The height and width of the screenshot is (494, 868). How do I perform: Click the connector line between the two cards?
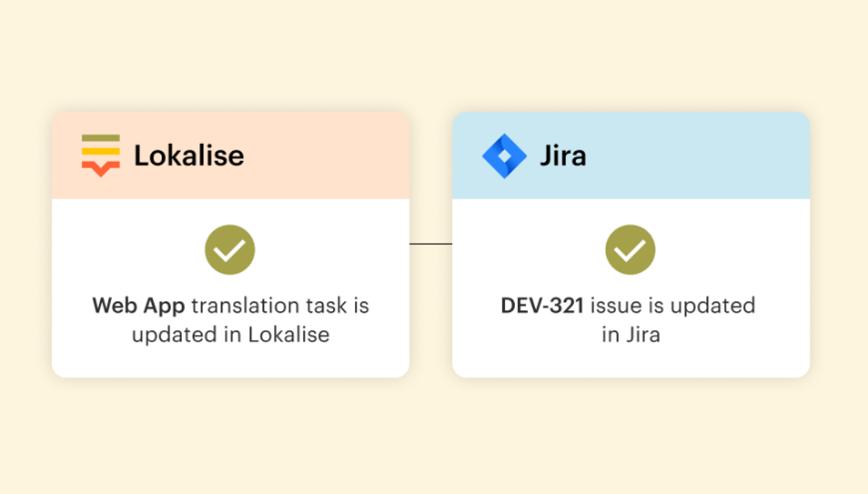point(430,244)
